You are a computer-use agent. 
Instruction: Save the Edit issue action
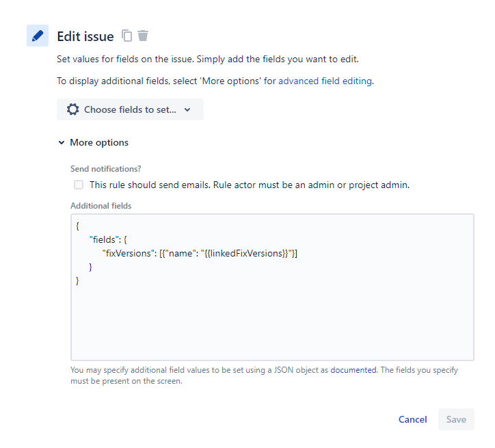pyautogui.click(x=456, y=419)
